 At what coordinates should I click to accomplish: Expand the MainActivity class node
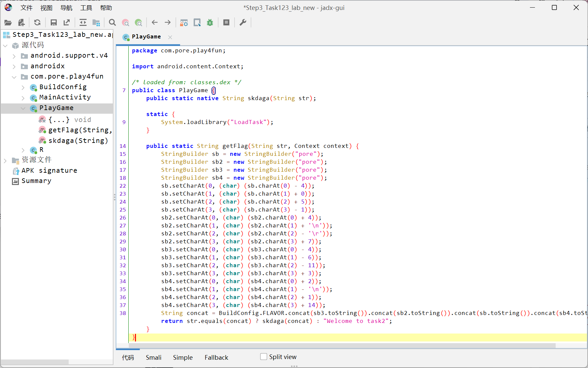click(x=23, y=98)
